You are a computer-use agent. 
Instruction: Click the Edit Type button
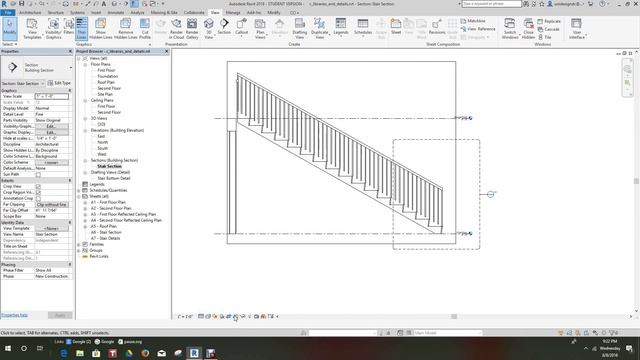(x=60, y=83)
